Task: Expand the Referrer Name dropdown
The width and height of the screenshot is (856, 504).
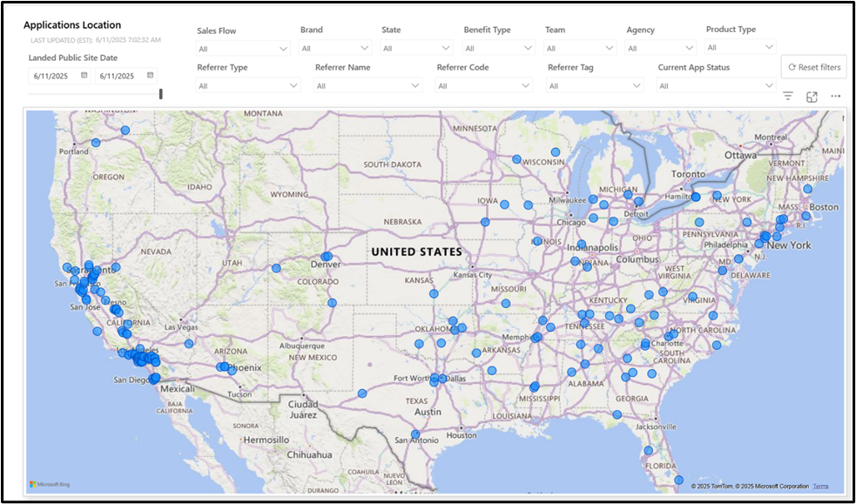Action: (x=368, y=85)
